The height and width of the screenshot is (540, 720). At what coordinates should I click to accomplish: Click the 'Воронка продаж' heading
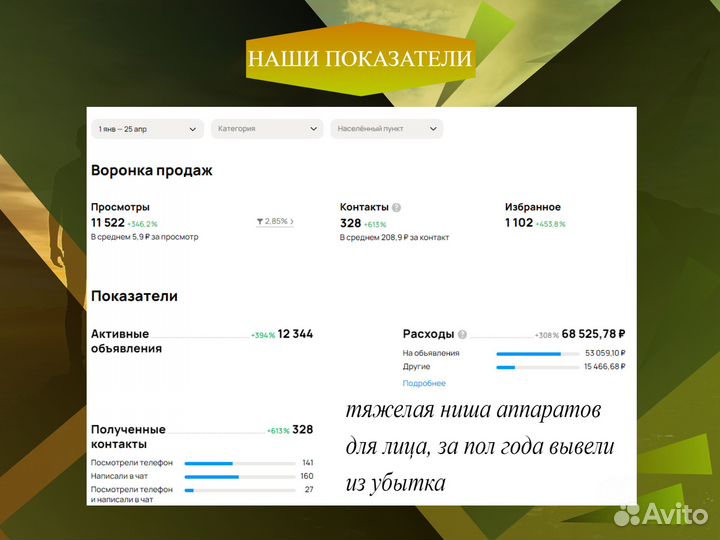click(x=152, y=170)
